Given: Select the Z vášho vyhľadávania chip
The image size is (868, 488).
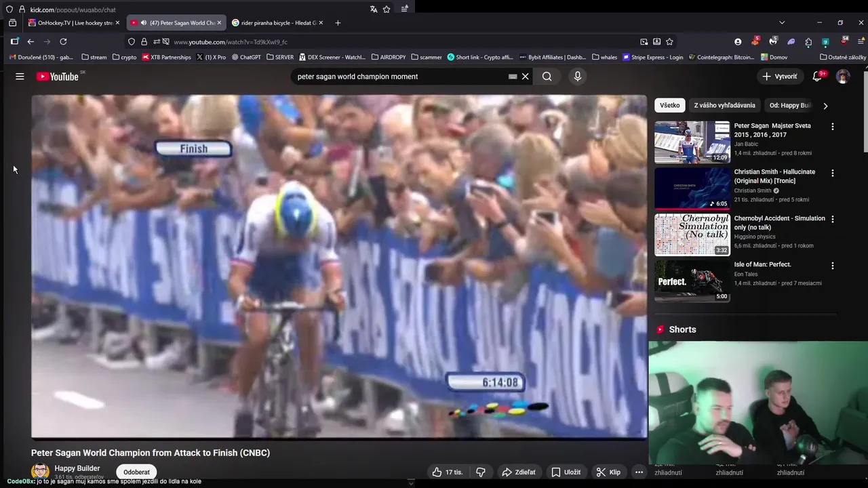Looking at the screenshot, I should coord(724,105).
